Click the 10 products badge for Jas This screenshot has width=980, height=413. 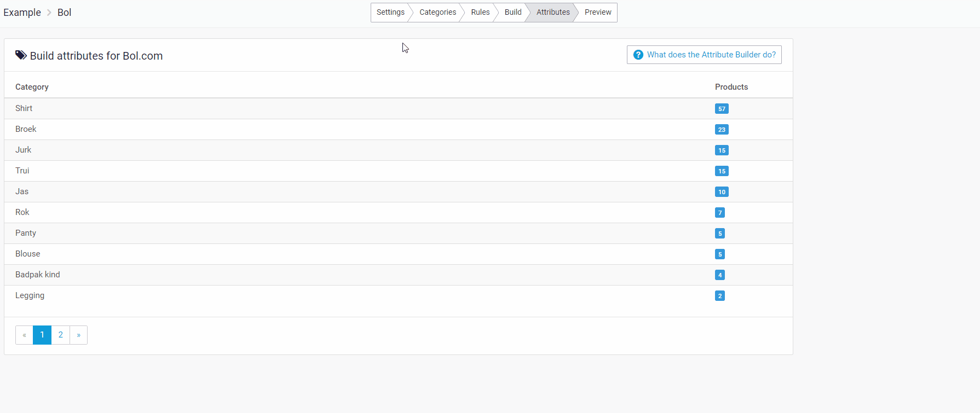[722, 192]
